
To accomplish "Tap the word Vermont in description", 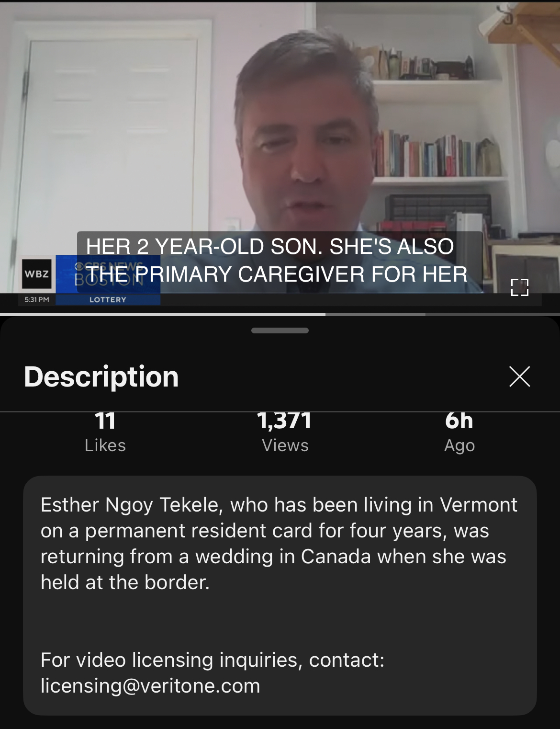I will [479, 505].
